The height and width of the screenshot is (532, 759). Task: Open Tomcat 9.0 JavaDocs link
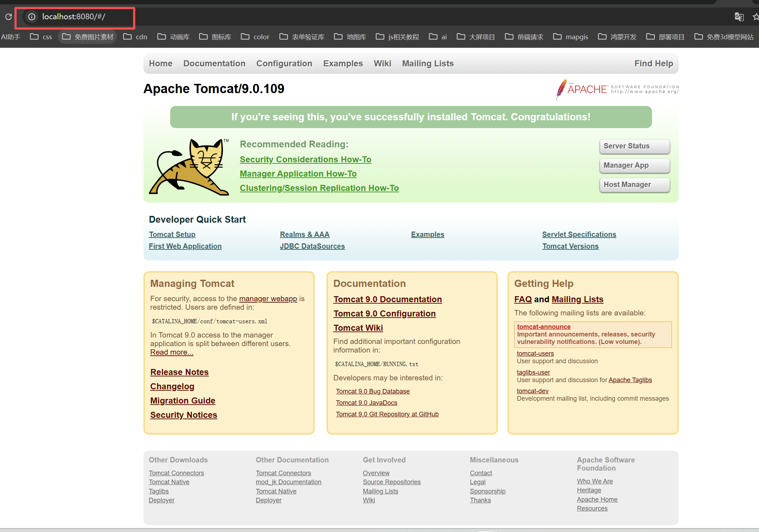point(366,403)
